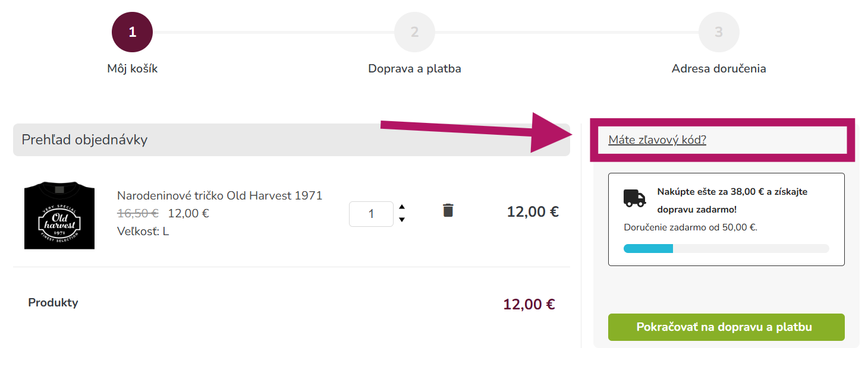Go to step 3 circle

(719, 32)
